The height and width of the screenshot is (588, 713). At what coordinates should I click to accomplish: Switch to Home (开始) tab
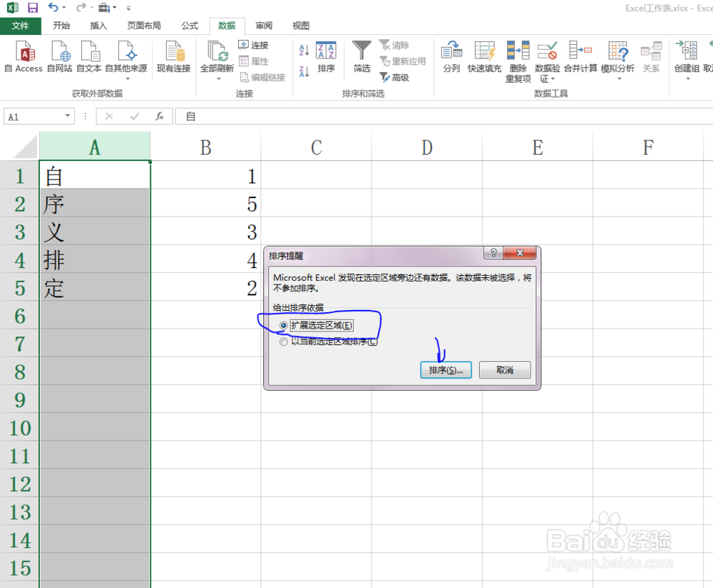(61, 26)
